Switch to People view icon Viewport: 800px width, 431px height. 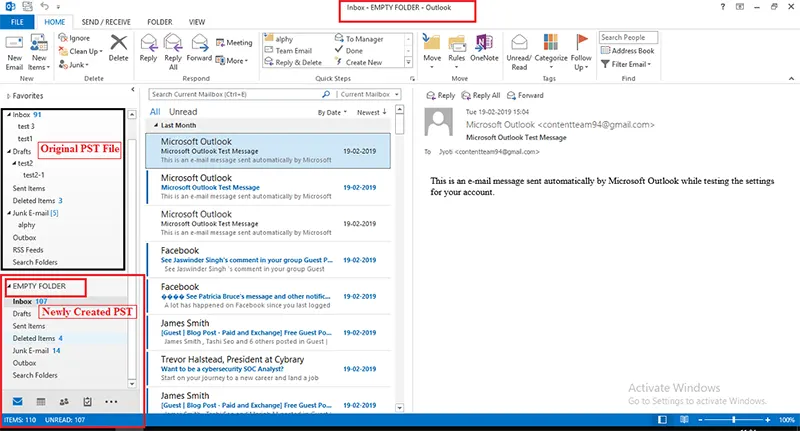(x=64, y=401)
